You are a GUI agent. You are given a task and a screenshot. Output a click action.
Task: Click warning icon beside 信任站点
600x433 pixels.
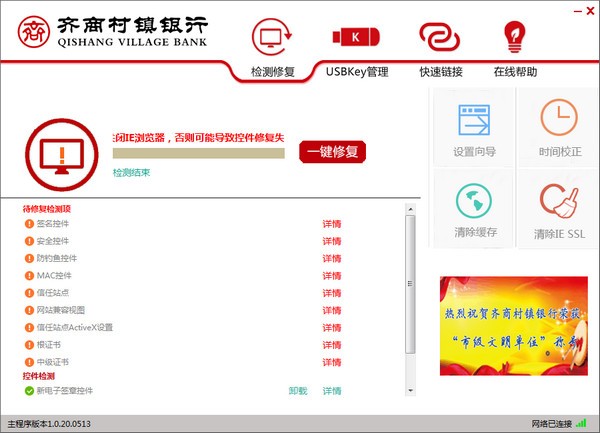point(29,293)
